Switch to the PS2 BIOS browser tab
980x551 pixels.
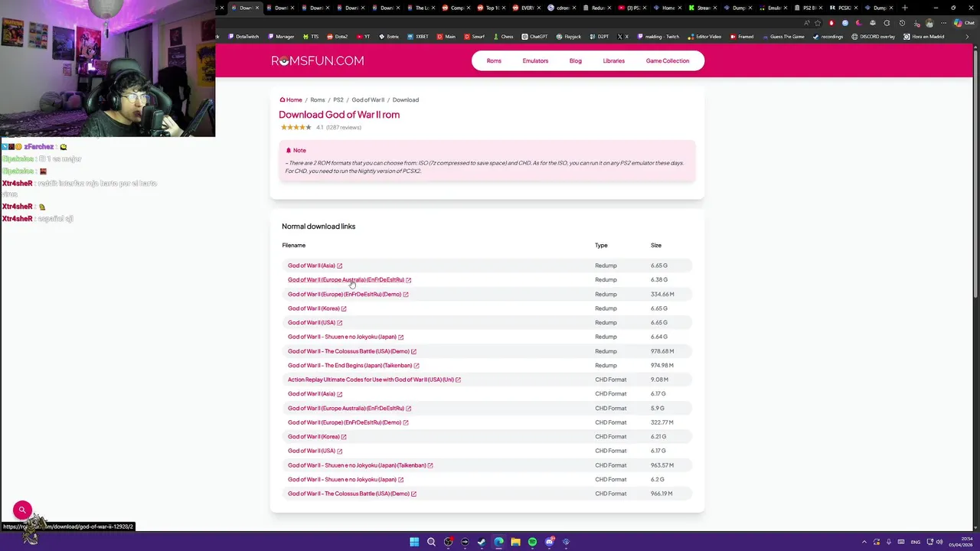[x=808, y=8]
